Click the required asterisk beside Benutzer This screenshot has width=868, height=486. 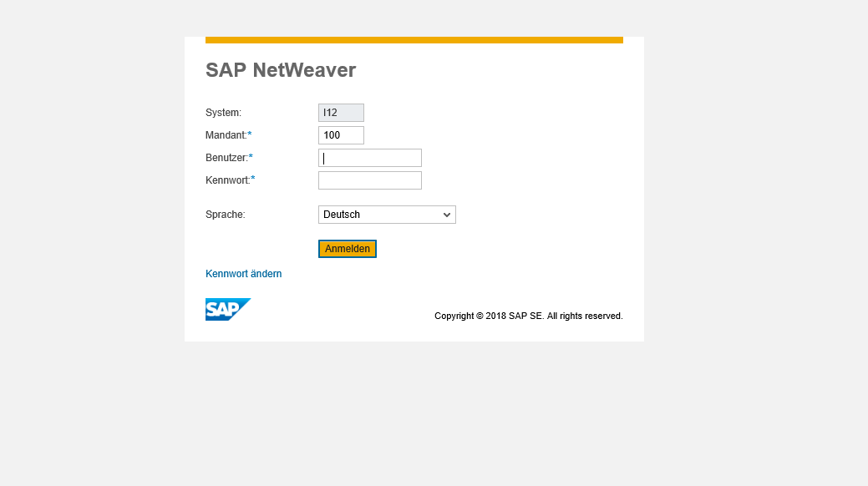(251, 158)
